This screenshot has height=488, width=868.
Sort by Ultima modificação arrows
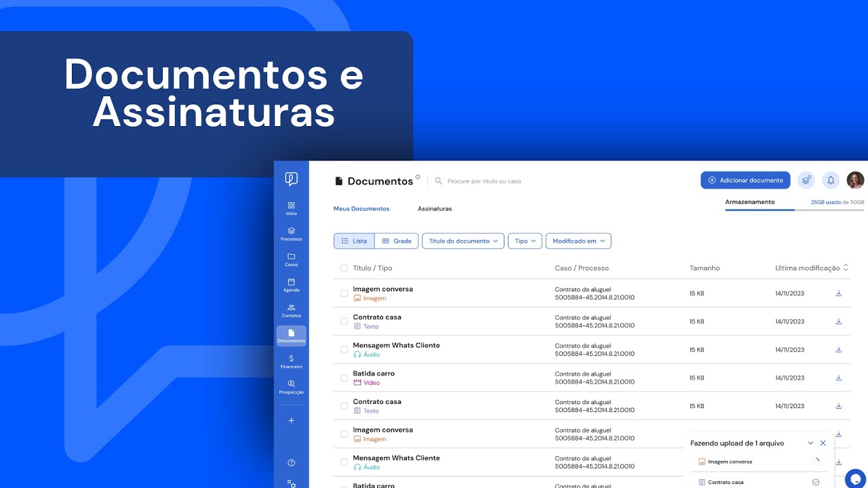(846, 268)
